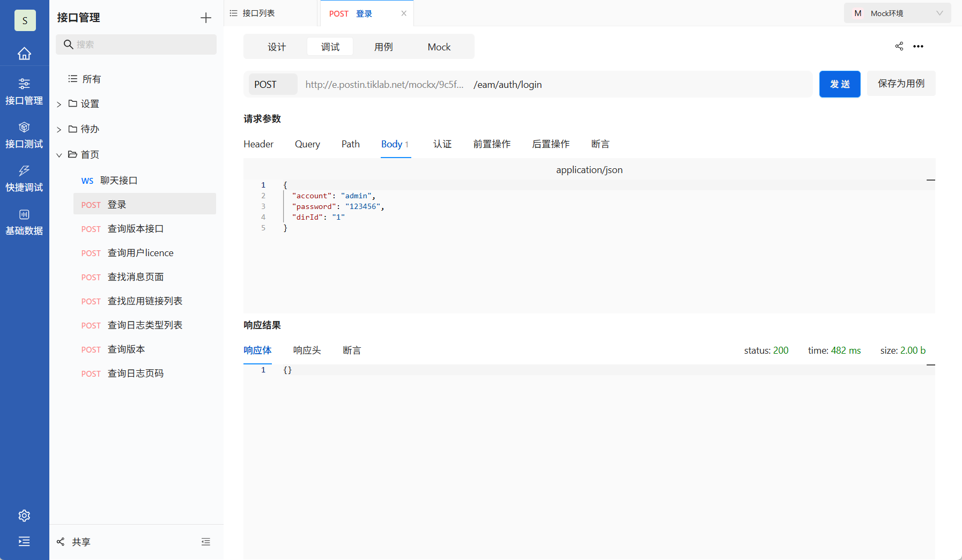Collapse the request body editor with the minus icon

[931, 180]
